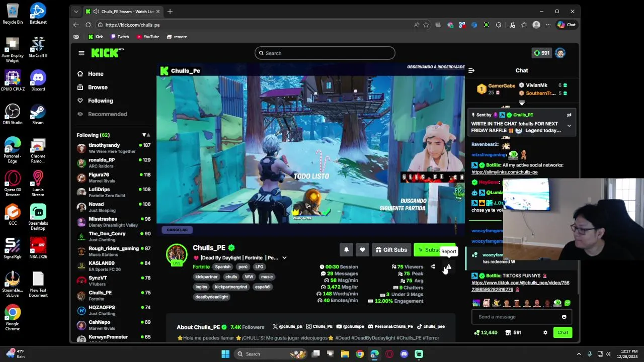
Task: Click the deadbydeadlight tag
Action: coord(212,297)
